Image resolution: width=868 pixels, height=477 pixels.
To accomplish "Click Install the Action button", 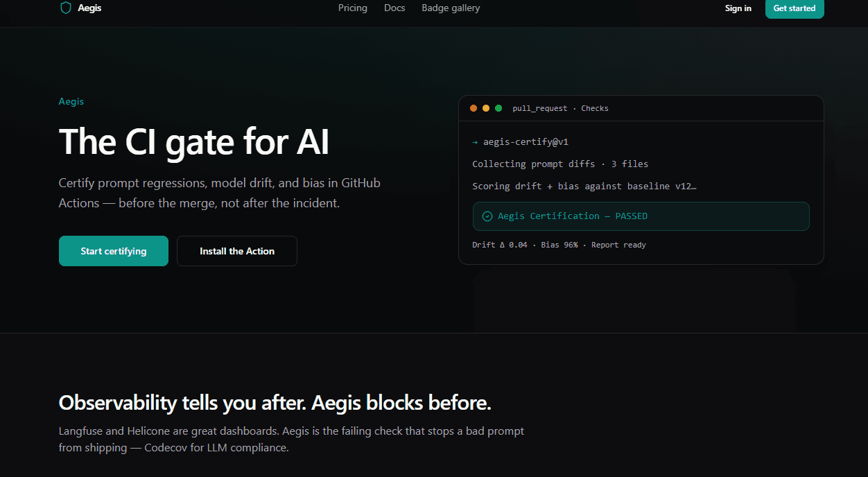I will click(237, 251).
